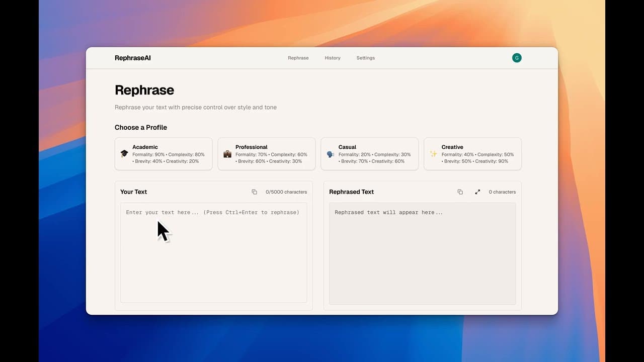The height and width of the screenshot is (362, 644).
Task: Switch to the Rephrase tab
Action: (x=298, y=58)
